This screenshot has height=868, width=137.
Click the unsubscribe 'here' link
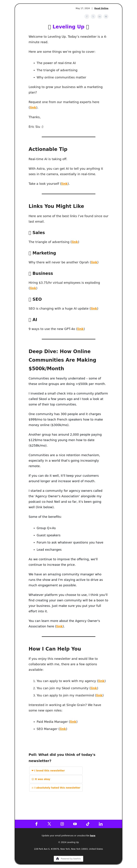pos(93,836)
